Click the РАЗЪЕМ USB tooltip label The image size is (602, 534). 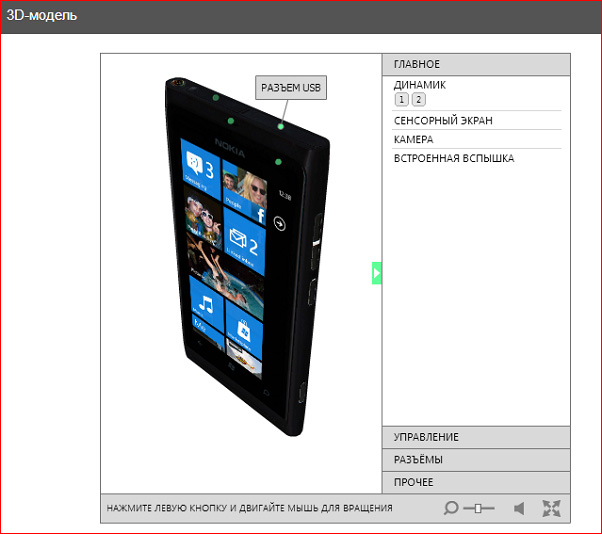pyautogui.click(x=291, y=88)
